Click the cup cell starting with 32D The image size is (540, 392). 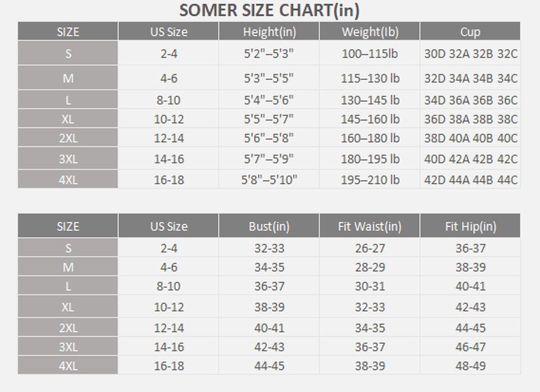[470, 78]
